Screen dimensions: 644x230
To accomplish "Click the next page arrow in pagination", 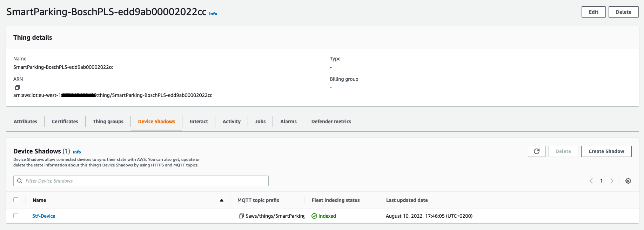I will [x=612, y=181].
